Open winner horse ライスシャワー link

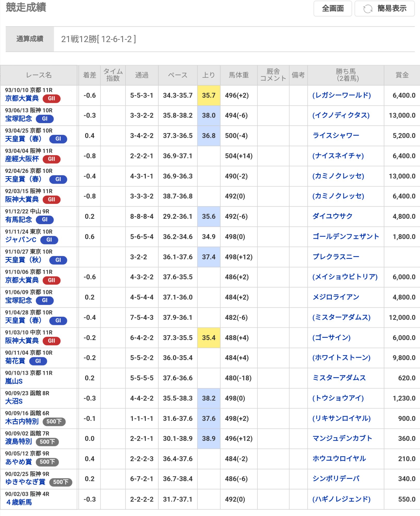[x=336, y=135]
